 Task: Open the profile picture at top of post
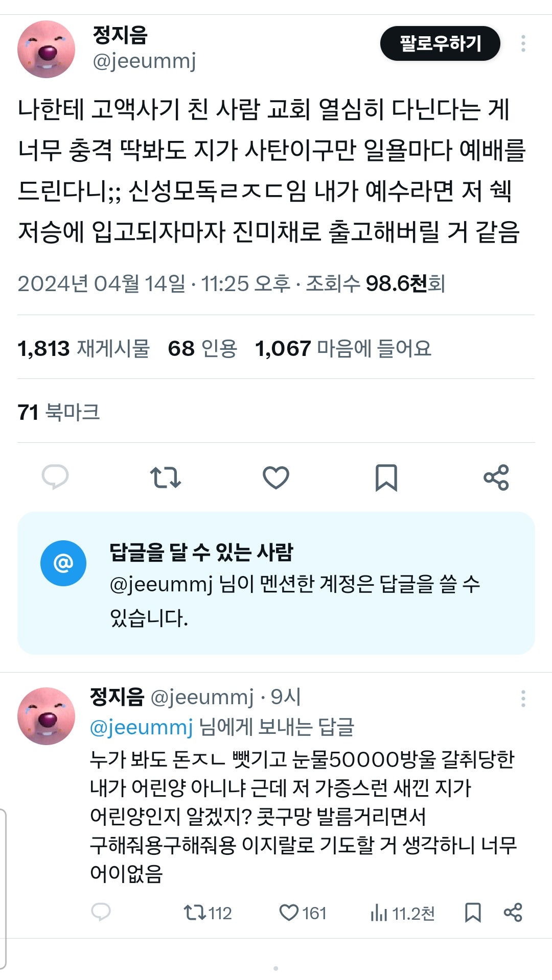[46, 49]
